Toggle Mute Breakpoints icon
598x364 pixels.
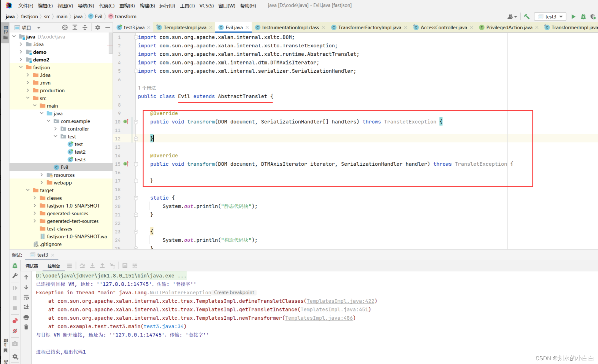coord(15,331)
